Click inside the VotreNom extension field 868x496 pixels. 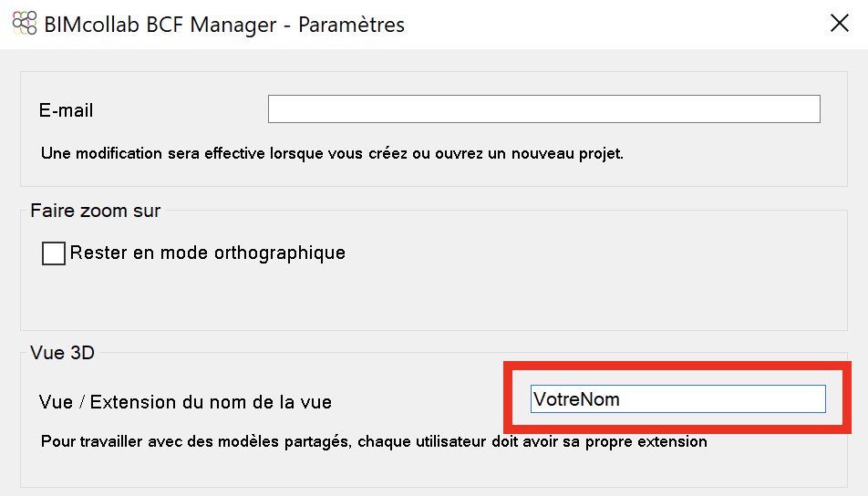pyautogui.click(x=677, y=399)
